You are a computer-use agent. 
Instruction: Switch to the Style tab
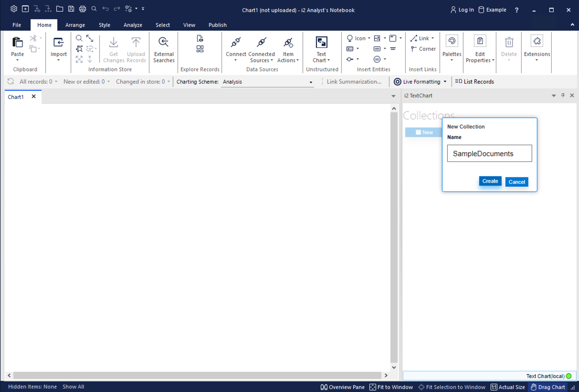click(x=105, y=25)
